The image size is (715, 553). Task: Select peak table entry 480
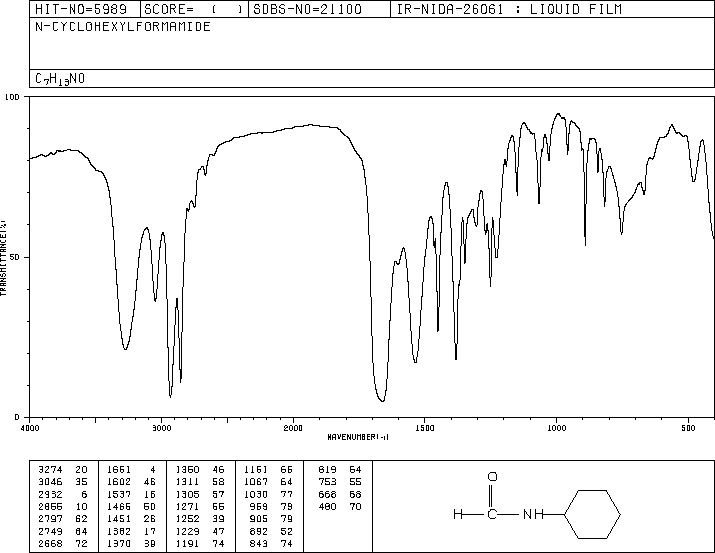point(327,506)
